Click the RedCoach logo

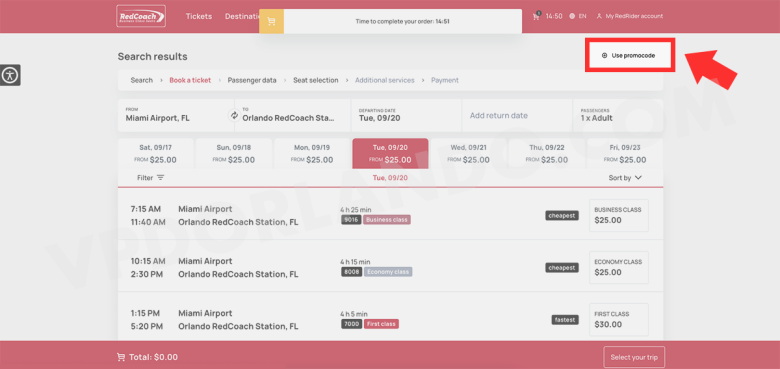coord(141,16)
